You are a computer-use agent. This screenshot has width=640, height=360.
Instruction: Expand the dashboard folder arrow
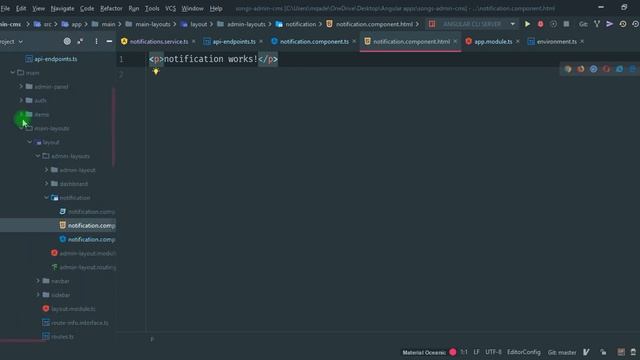[x=47, y=184]
